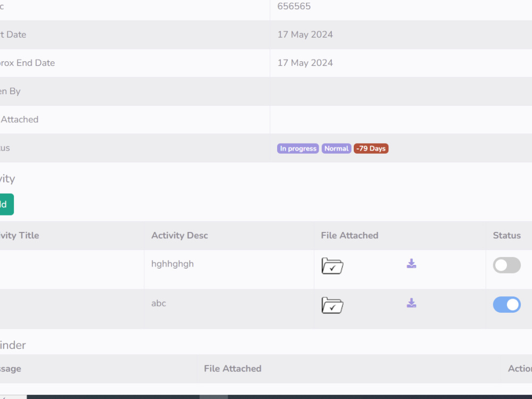Viewport: 532px width, 399px height.
Task: Select the red -79 Days badge
Action: 371,148
